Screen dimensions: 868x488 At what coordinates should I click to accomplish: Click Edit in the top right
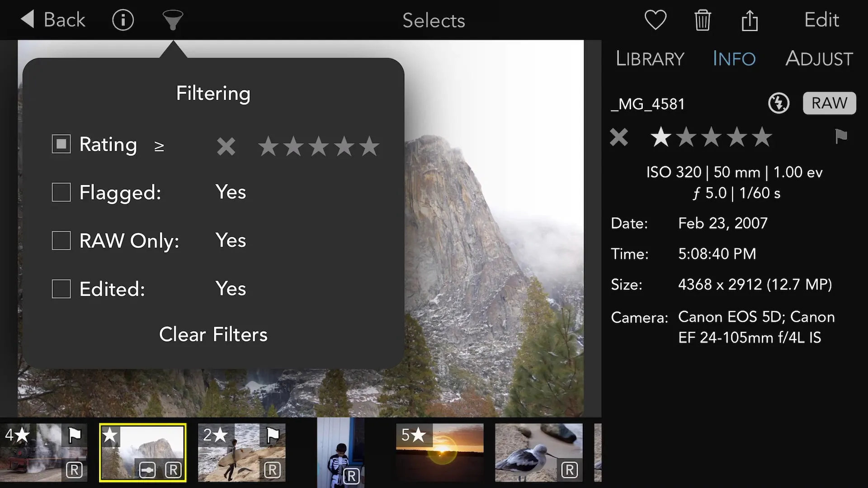pyautogui.click(x=821, y=20)
